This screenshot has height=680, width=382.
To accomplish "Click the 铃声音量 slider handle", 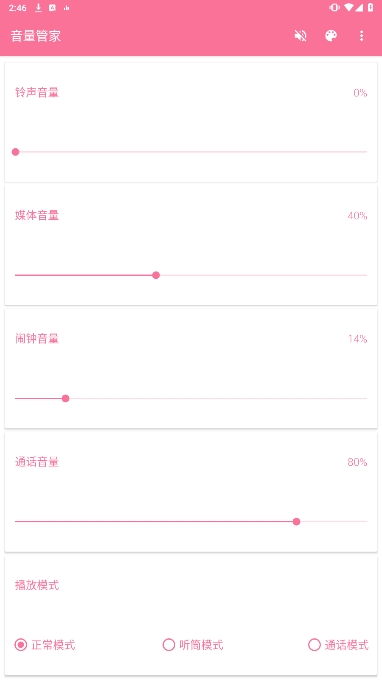I will [x=16, y=152].
